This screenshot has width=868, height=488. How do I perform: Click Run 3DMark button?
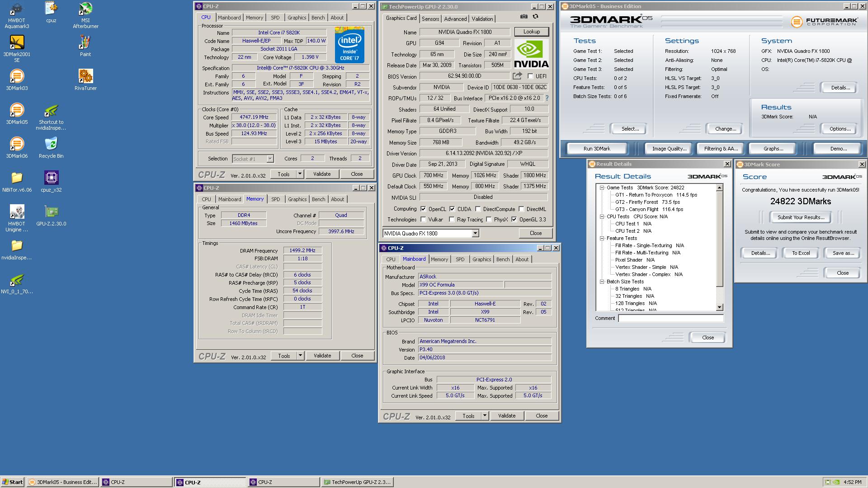(x=597, y=149)
